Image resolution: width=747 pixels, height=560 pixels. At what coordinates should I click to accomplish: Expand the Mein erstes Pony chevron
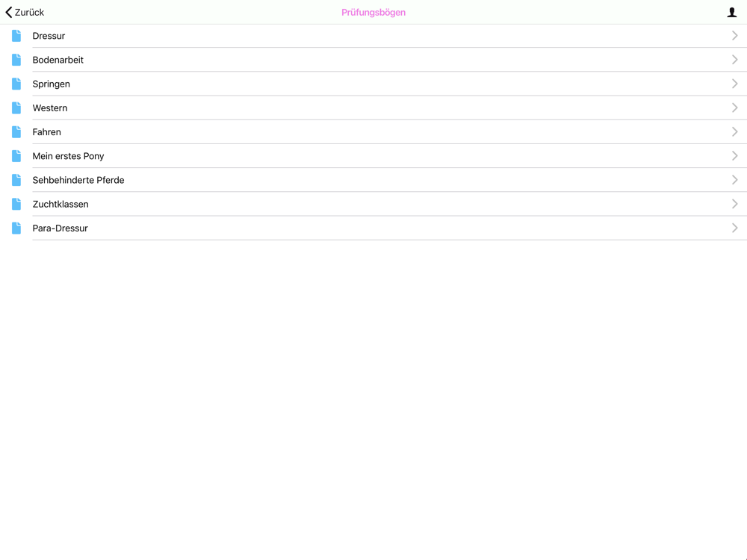(734, 156)
